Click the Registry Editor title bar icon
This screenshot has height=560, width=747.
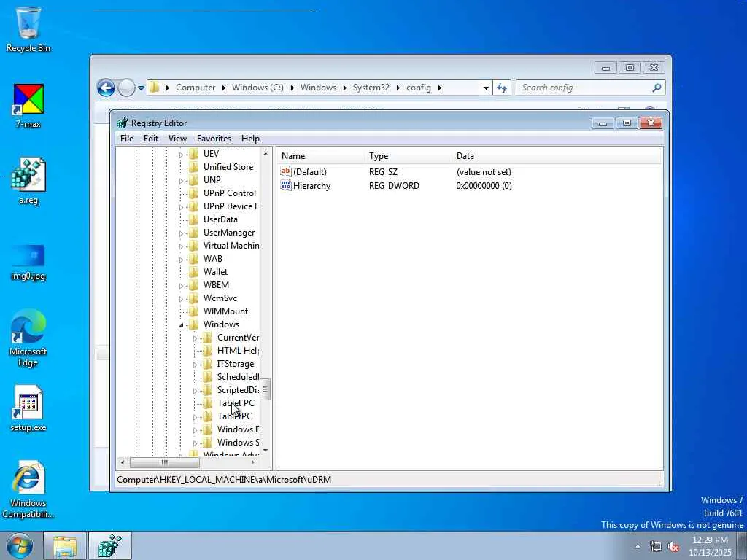pyautogui.click(x=123, y=123)
